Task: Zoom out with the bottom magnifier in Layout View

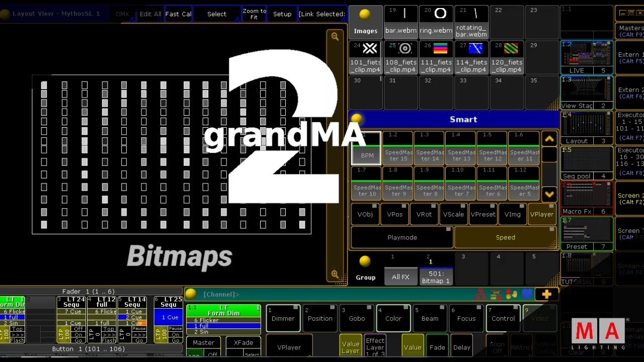Action: point(335,274)
